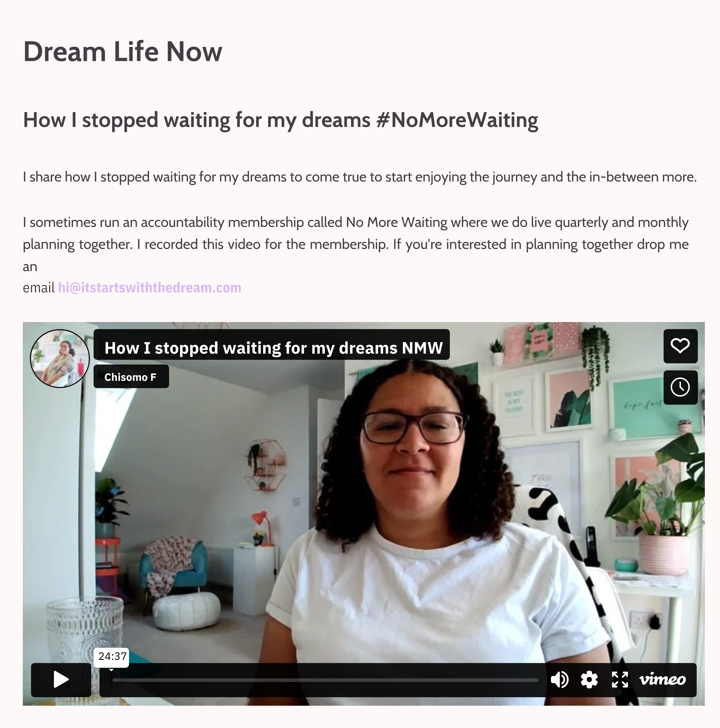
Task: Click the end of the video progress bar
Action: click(x=537, y=680)
